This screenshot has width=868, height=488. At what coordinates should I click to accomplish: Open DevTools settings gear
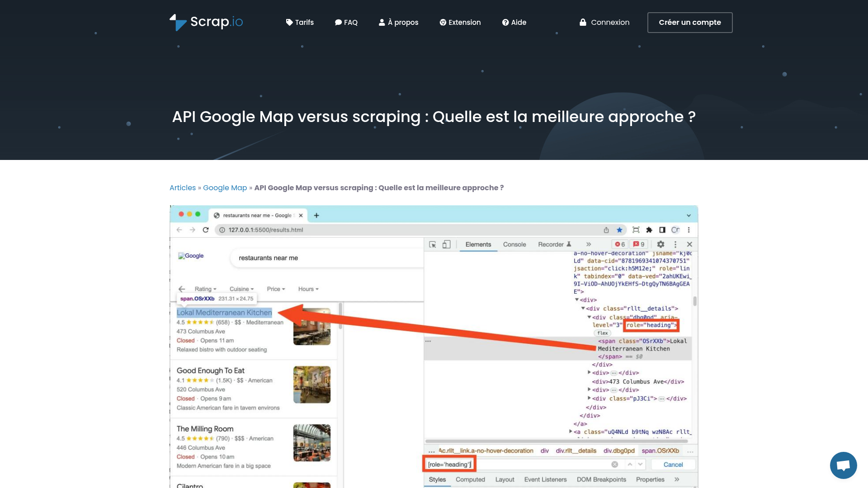coord(660,244)
